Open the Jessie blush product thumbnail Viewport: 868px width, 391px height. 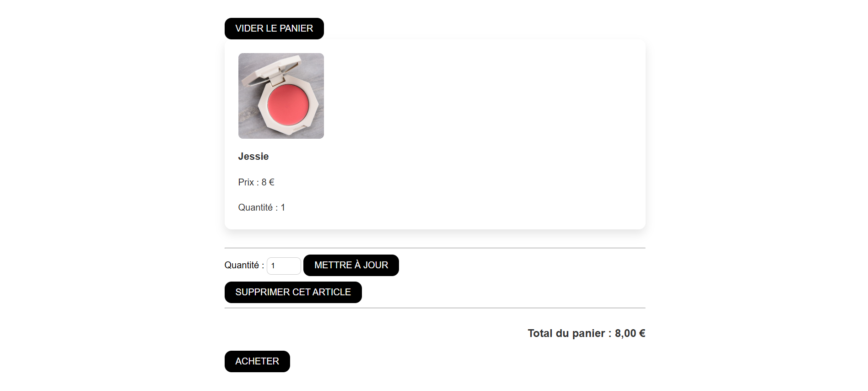click(x=281, y=96)
